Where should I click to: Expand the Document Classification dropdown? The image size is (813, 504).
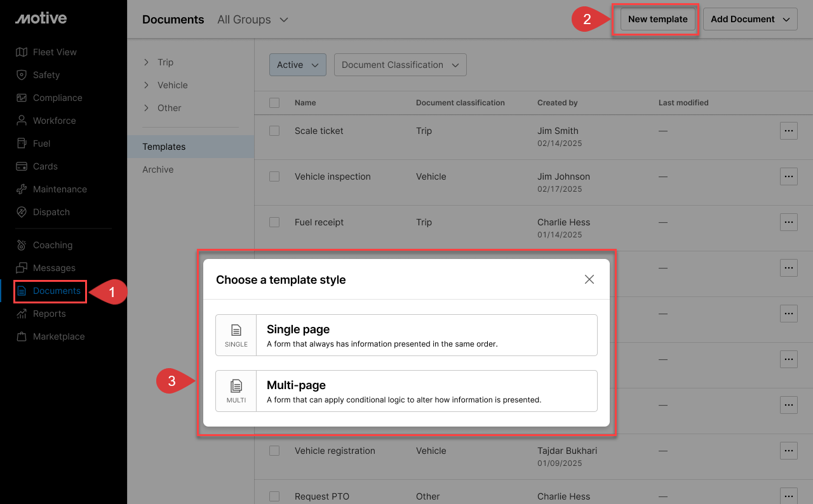400,65
